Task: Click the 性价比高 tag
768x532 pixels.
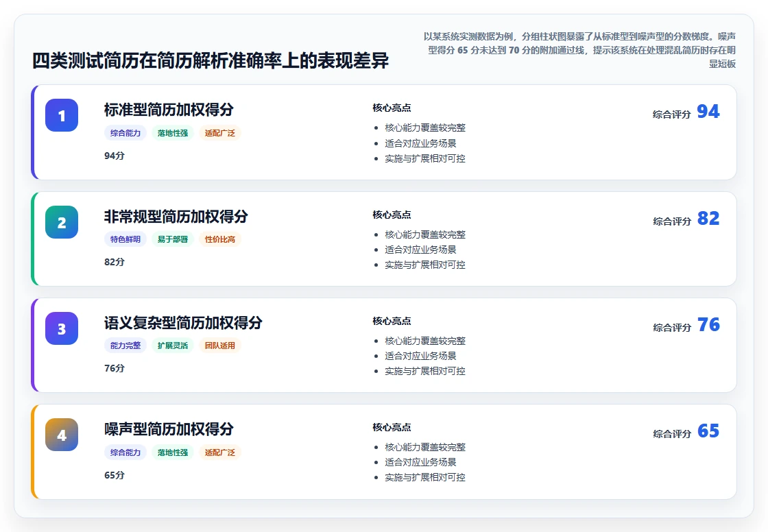Action: click(x=220, y=239)
